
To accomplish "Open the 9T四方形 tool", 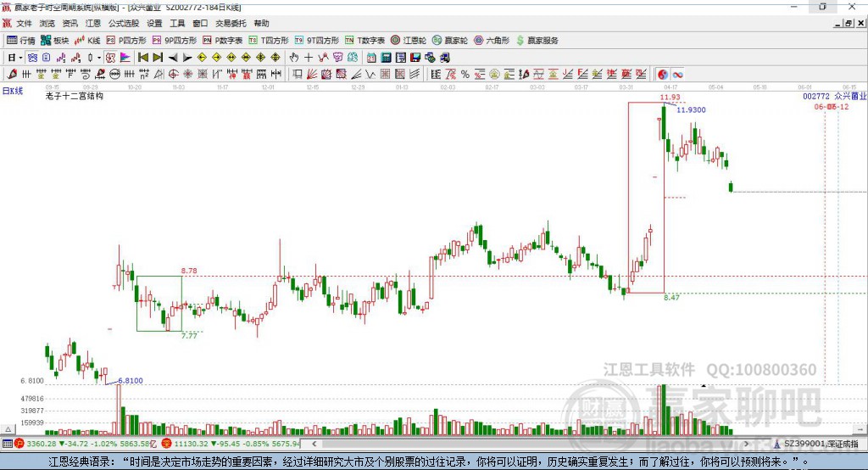I will pos(317,41).
